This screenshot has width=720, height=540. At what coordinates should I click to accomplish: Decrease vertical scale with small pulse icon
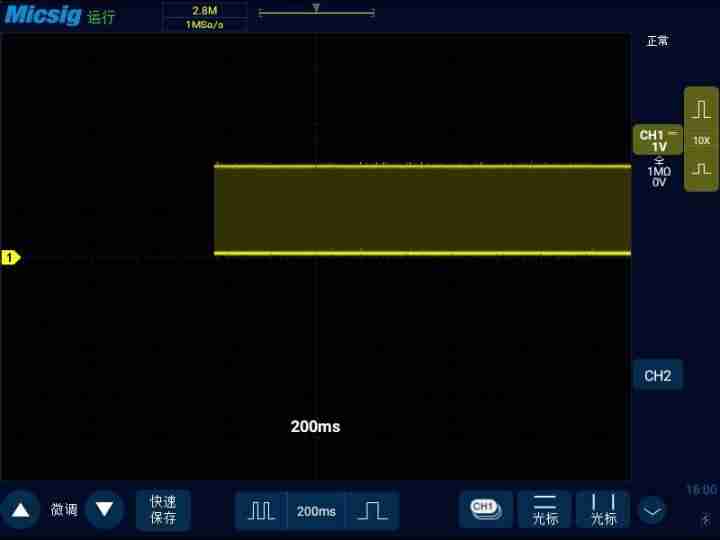(701, 169)
